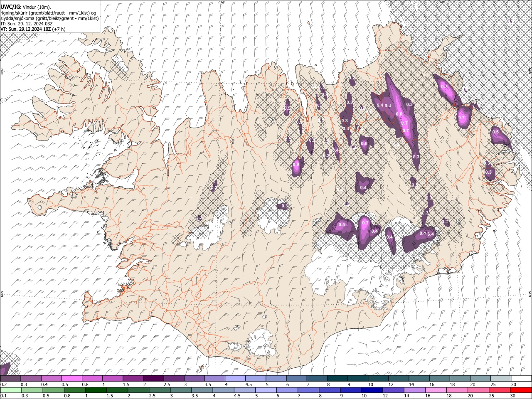Click the '20W' longitude label on the top edge
Screen dimensions: 532x399
[x=221, y=2]
